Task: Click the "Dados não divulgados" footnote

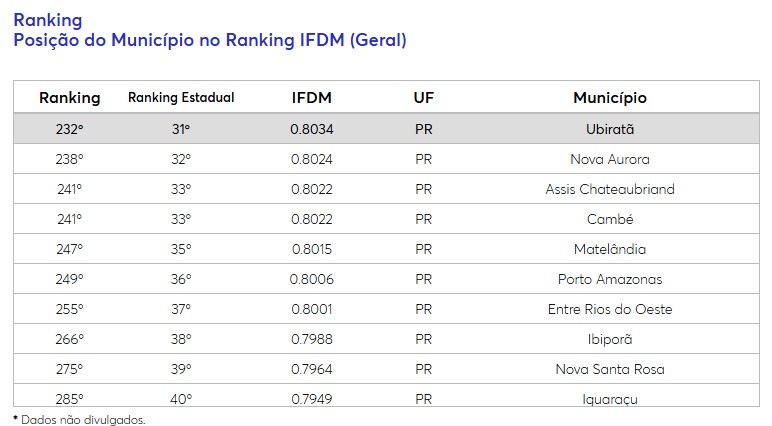Action: point(80,419)
